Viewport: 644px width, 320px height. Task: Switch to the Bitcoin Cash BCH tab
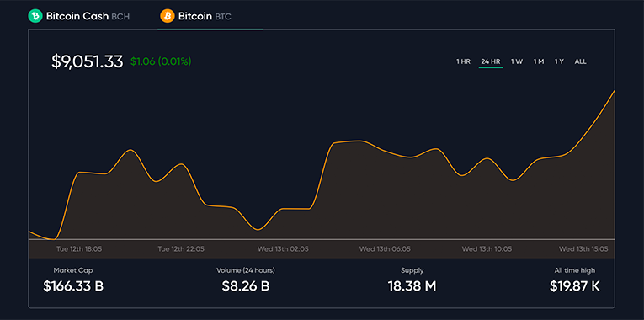point(78,16)
